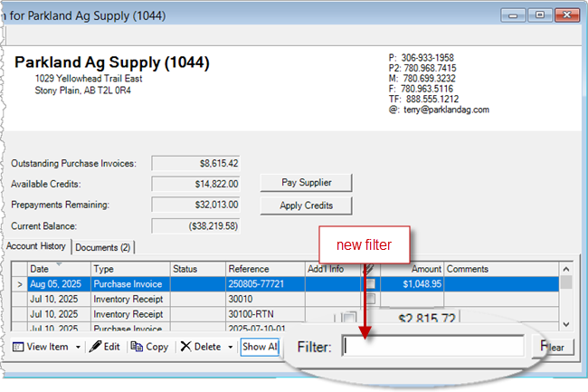
Task: Sort by the Comments column header
Action: [x=501, y=269]
